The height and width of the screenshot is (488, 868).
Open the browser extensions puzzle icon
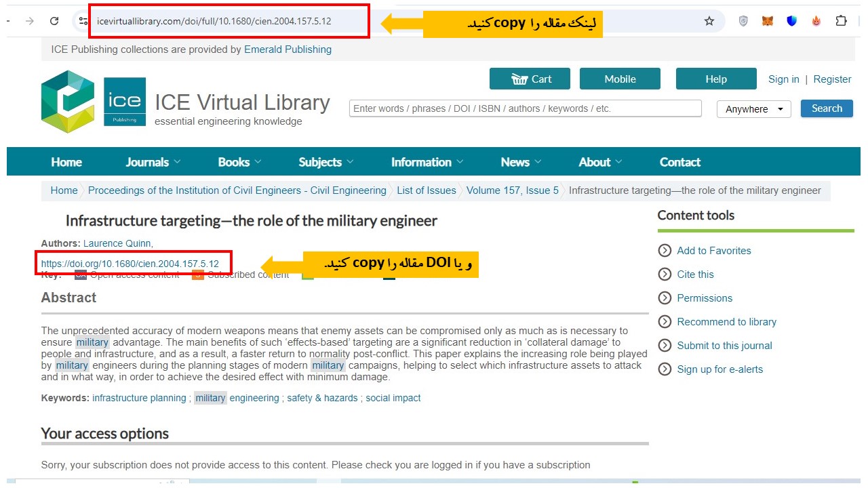click(x=841, y=21)
